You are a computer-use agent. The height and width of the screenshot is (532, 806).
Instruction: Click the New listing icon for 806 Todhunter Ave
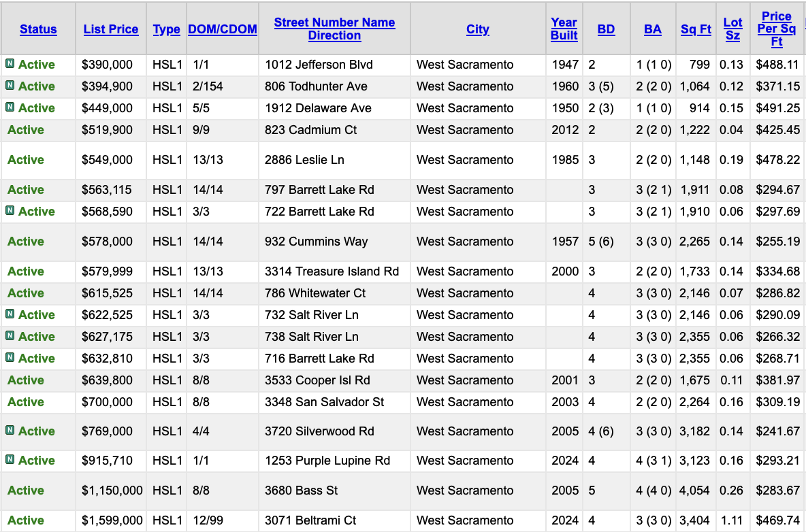(10, 85)
